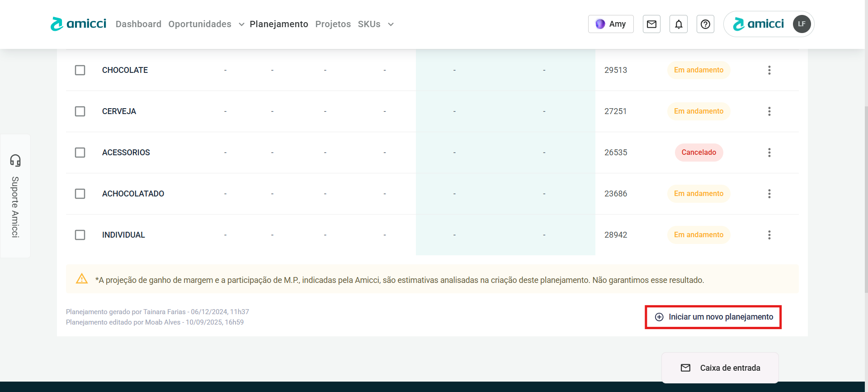Select the CERVEJA row checkbox
Image resolution: width=868 pixels, height=392 pixels.
80,111
